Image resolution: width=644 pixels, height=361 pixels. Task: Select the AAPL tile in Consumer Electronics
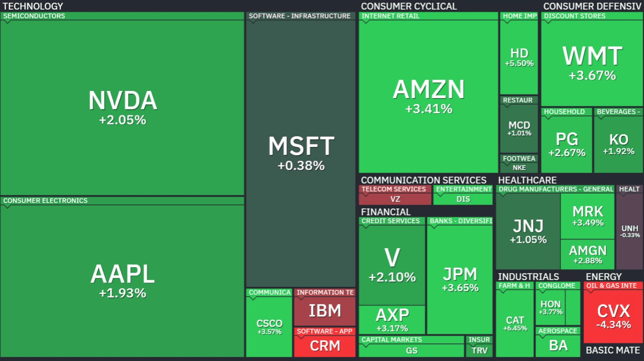tap(122, 280)
